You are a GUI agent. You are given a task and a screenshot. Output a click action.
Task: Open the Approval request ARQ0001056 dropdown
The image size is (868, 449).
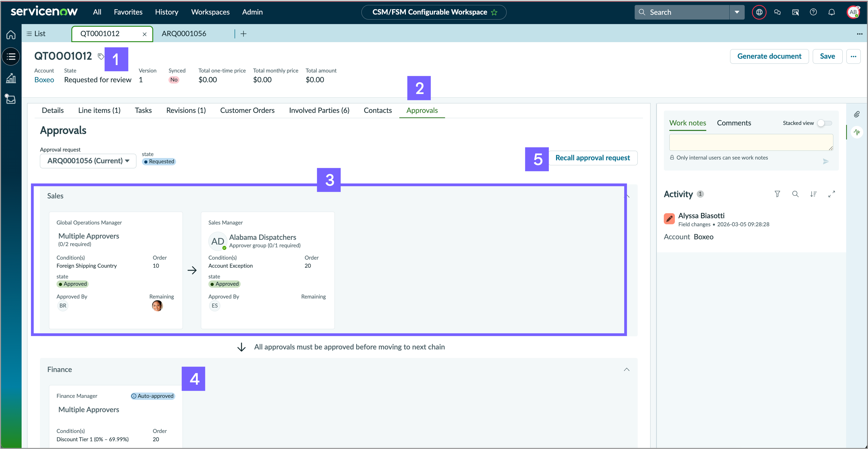pyautogui.click(x=88, y=161)
